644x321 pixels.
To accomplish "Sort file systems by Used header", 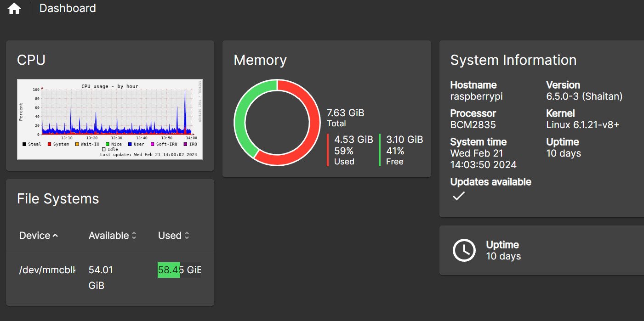I will (x=170, y=236).
